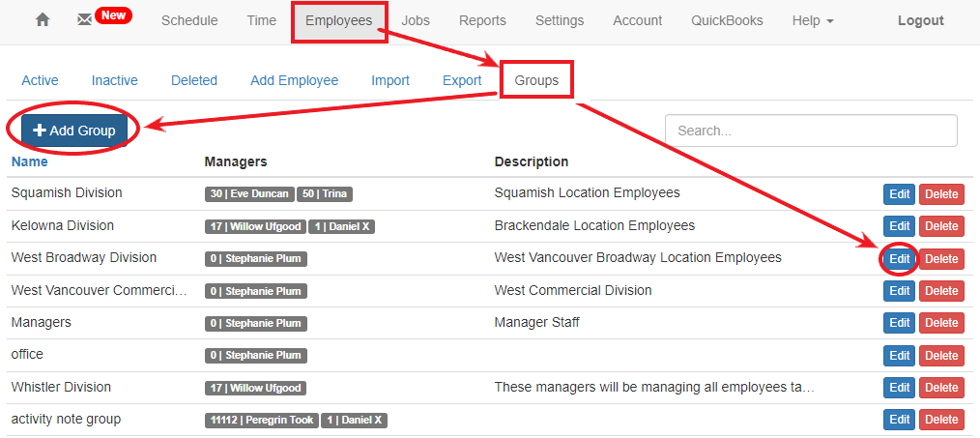Edit the Kelowna Division group

click(899, 226)
